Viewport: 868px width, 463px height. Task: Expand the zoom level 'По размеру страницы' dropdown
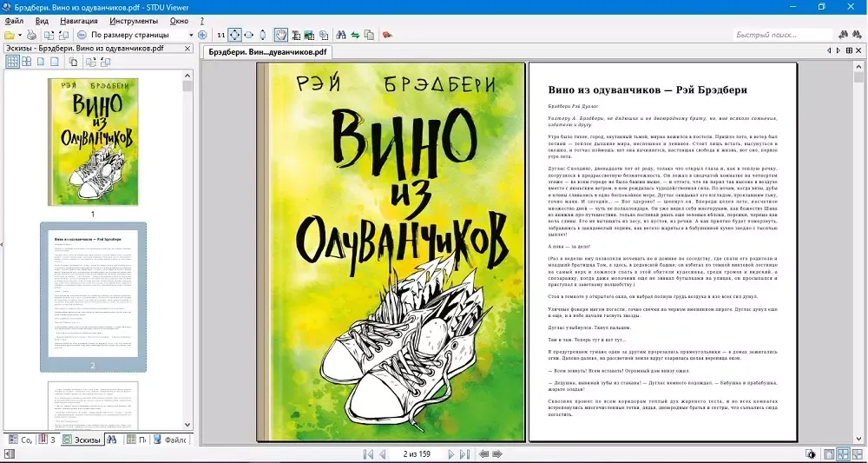pos(191,35)
